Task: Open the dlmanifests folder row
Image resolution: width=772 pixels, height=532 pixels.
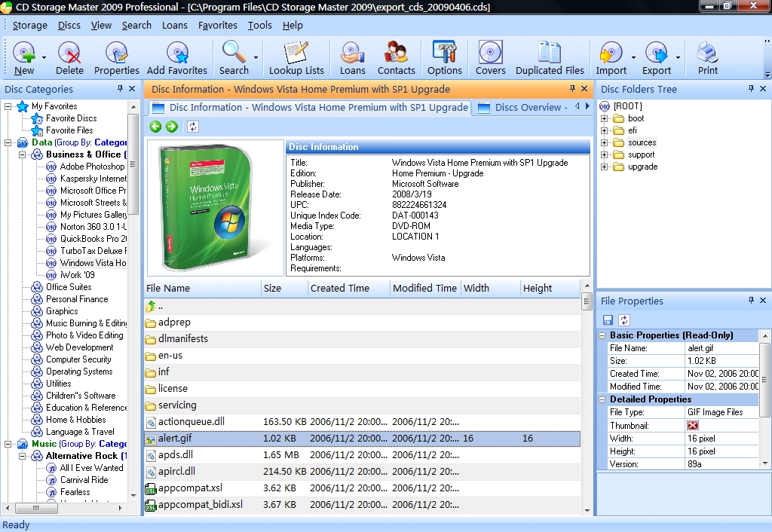Action: tap(363, 339)
